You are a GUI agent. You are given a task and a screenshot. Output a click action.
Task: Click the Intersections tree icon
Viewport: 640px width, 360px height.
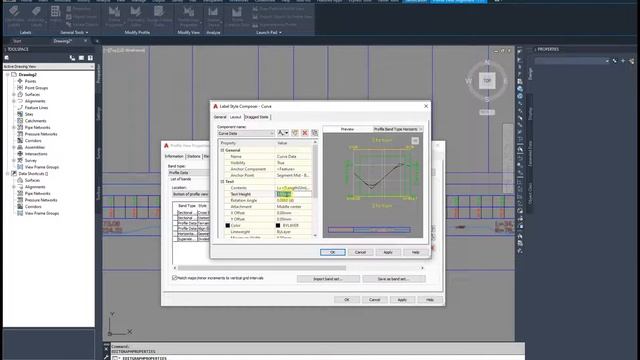(20, 154)
